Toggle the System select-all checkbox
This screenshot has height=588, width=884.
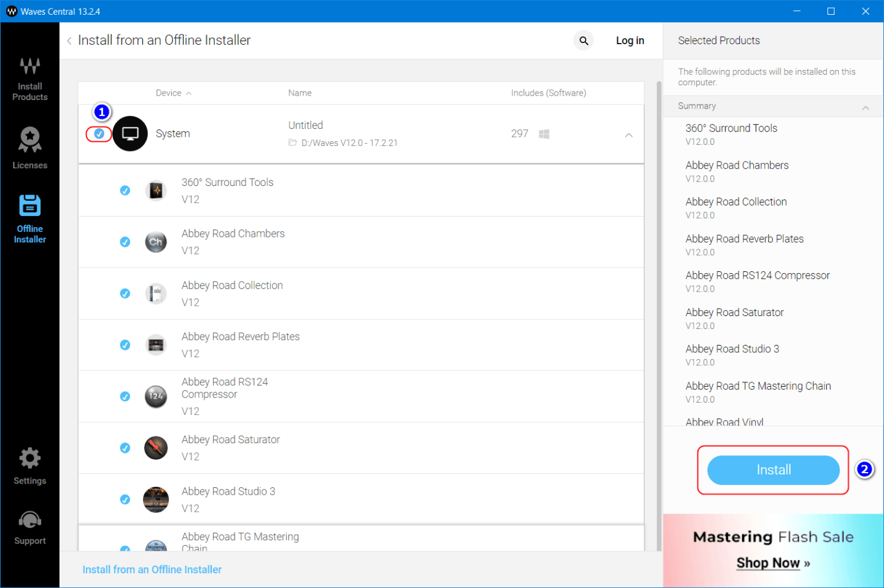point(99,134)
